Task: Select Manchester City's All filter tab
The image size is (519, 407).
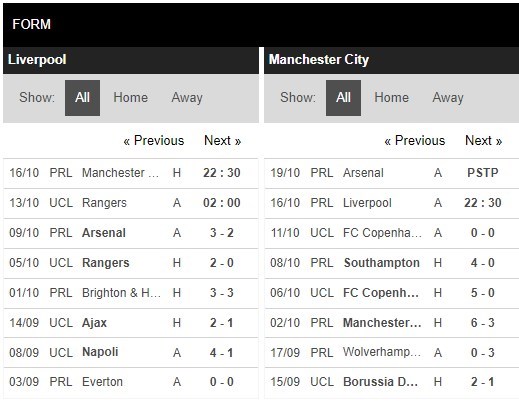Action: (x=343, y=98)
